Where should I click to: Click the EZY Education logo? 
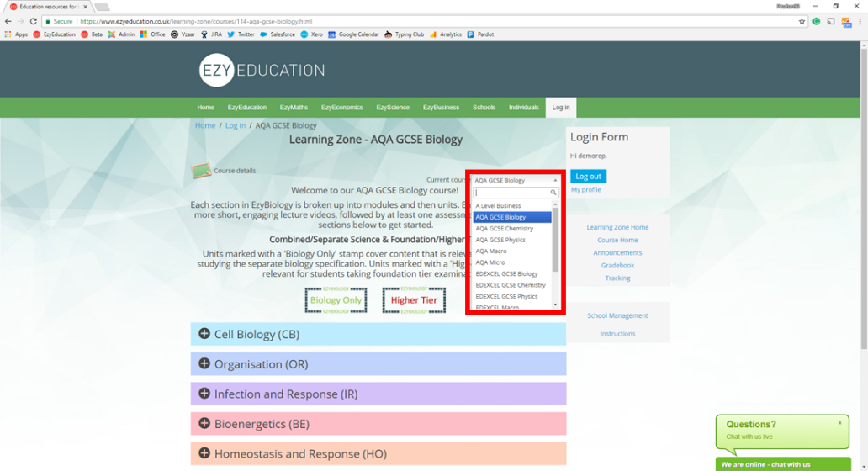pos(262,71)
